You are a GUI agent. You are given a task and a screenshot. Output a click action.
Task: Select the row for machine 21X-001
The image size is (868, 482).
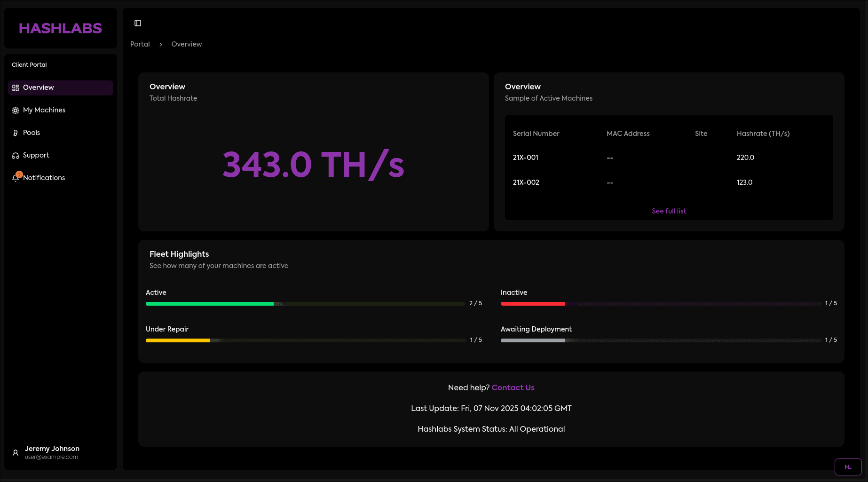click(x=525, y=158)
